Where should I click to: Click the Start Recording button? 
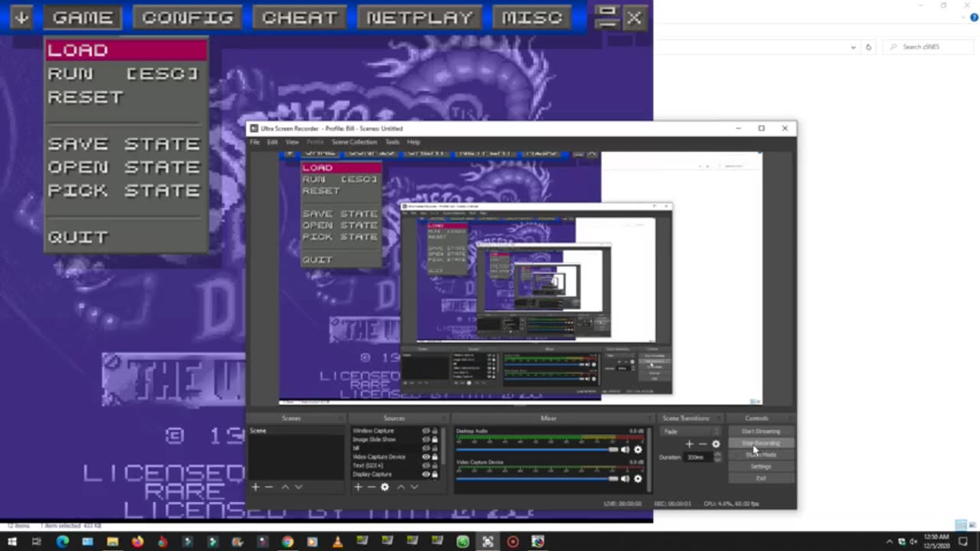click(760, 443)
